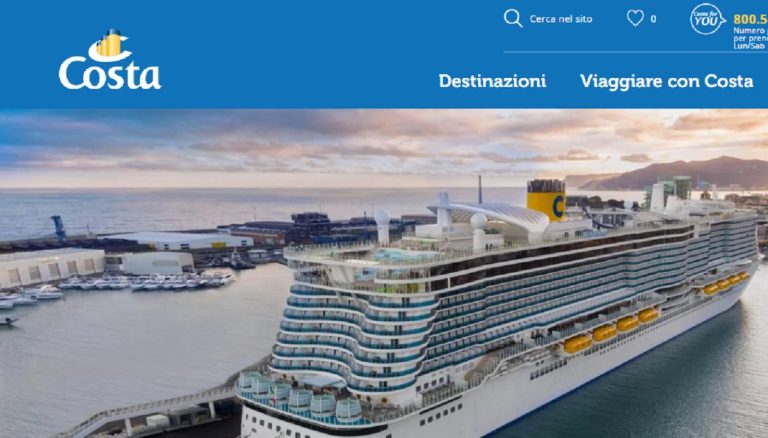Click the white Costa wordmark logo text
Image resolution: width=768 pixels, height=438 pixels.
click(x=110, y=73)
